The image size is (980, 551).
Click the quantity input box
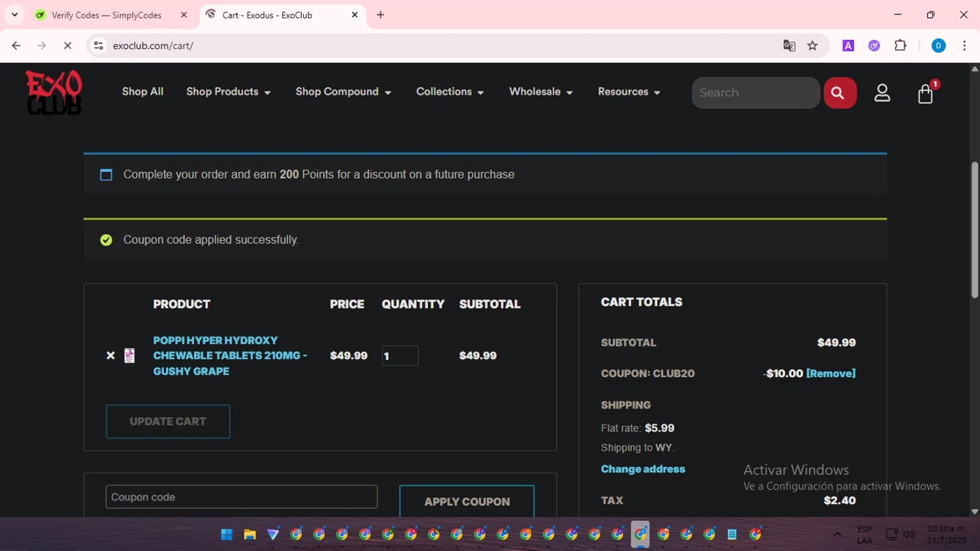[400, 356]
